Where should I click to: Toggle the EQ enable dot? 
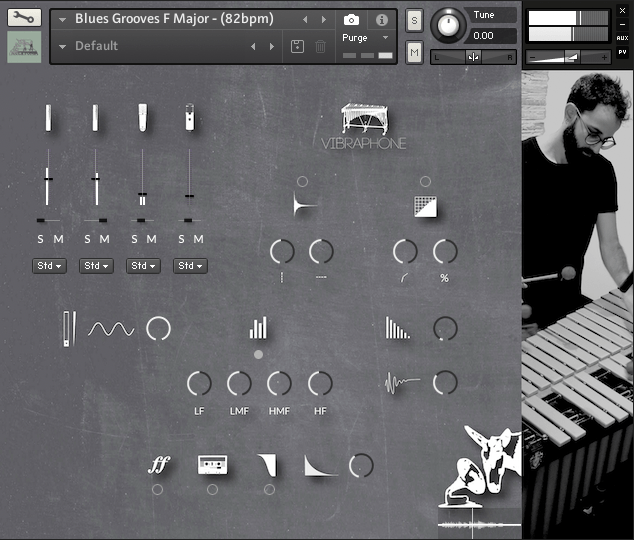(x=258, y=354)
